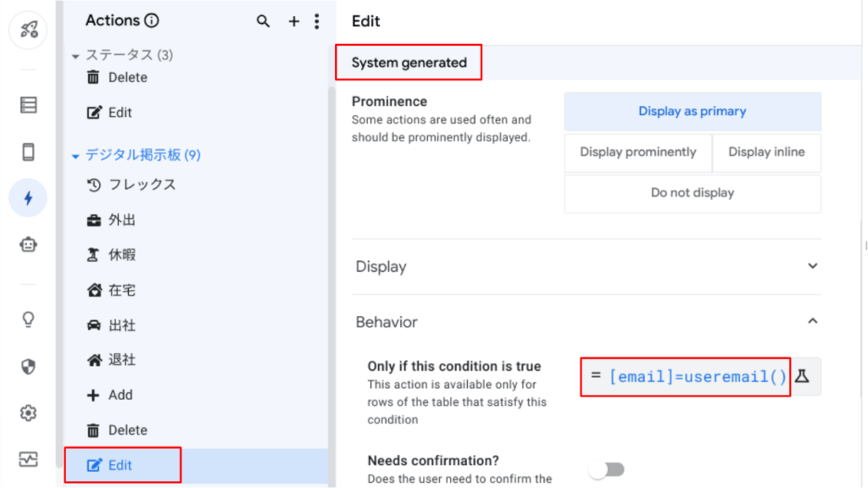Open the Actions three-dot overflow menu
The width and height of the screenshot is (868, 488).
[x=317, y=21]
